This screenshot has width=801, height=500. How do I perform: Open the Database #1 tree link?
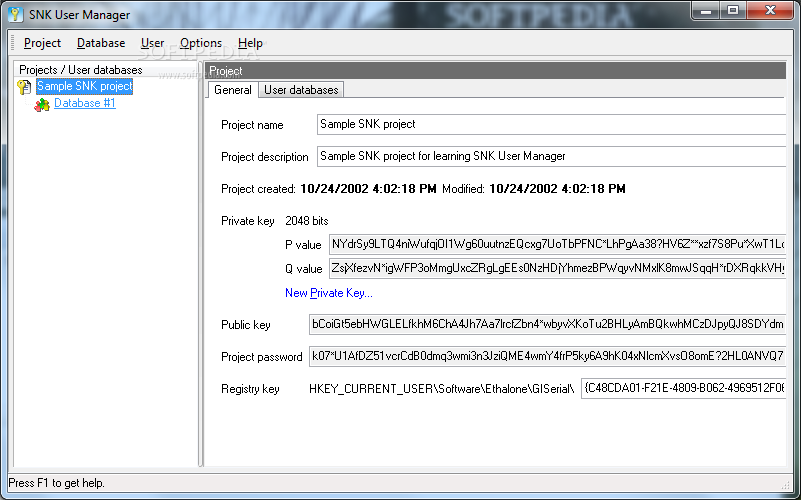pyautogui.click(x=85, y=103)
